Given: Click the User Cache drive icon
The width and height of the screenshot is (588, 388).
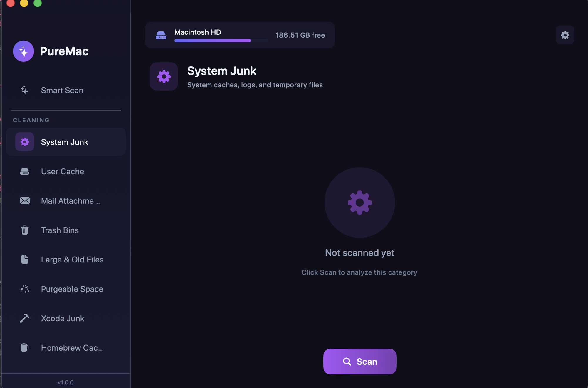Looking at the screenshot, I should pyautogui.click(x=25, y=171).
